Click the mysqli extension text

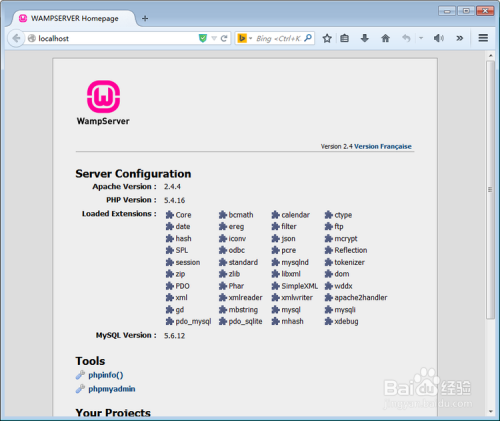click(345, 310)
